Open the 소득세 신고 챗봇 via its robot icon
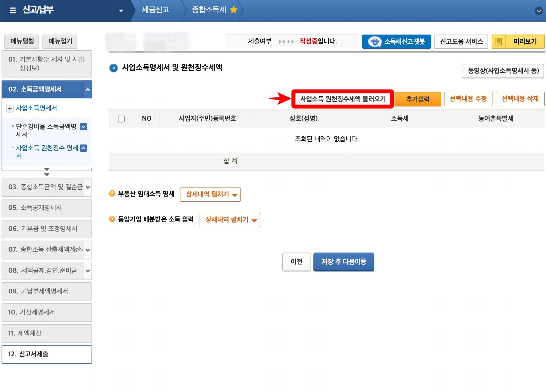The height and width of the screenshot is (392, 546). coord(375,41)
